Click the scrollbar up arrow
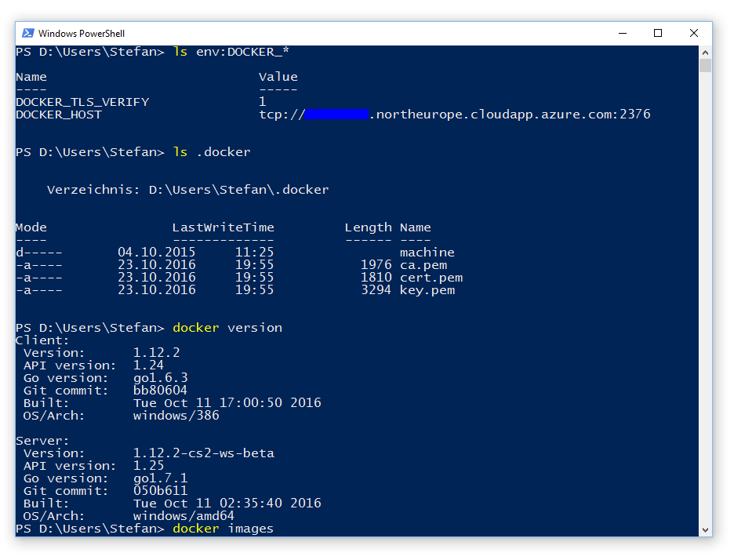The image size is (734, 560). (x=705, y=53)
